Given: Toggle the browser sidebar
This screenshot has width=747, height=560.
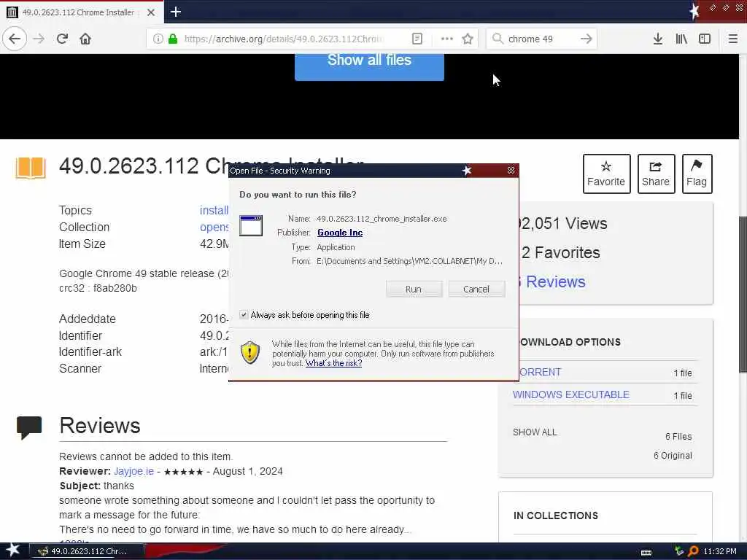Looking at the screenshot, I should point(705,39).
